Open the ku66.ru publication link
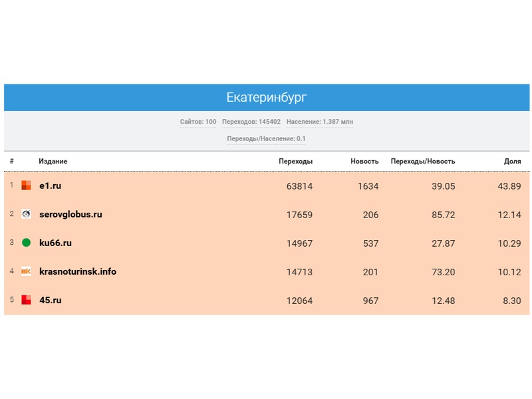The image size is (532, 399). 55,243
